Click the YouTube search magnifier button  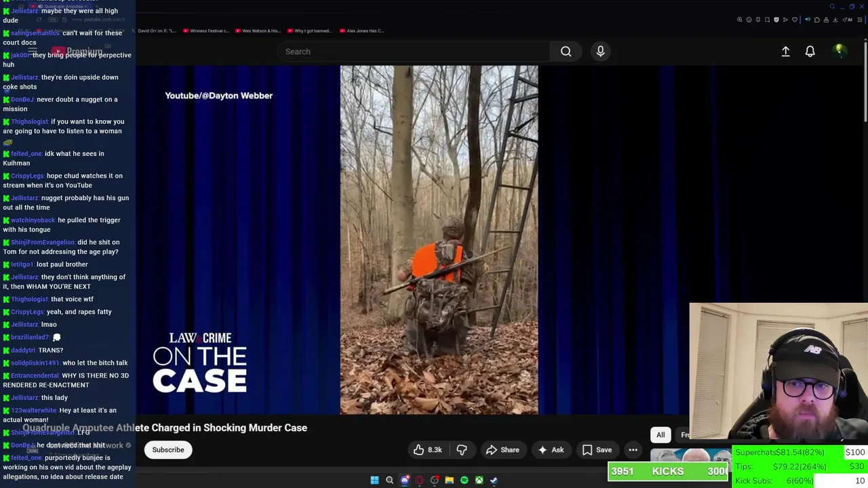(x=566, y=52)
